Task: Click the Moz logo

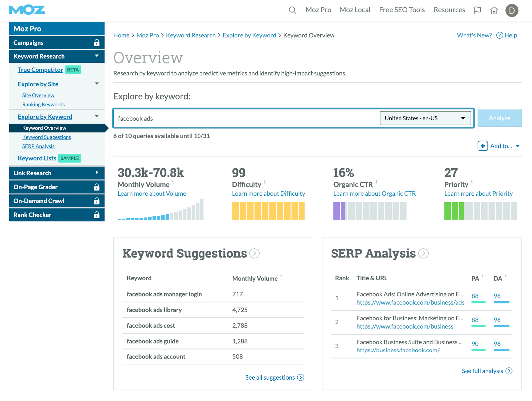Action: pyautogui.click(x=27, y=10)
